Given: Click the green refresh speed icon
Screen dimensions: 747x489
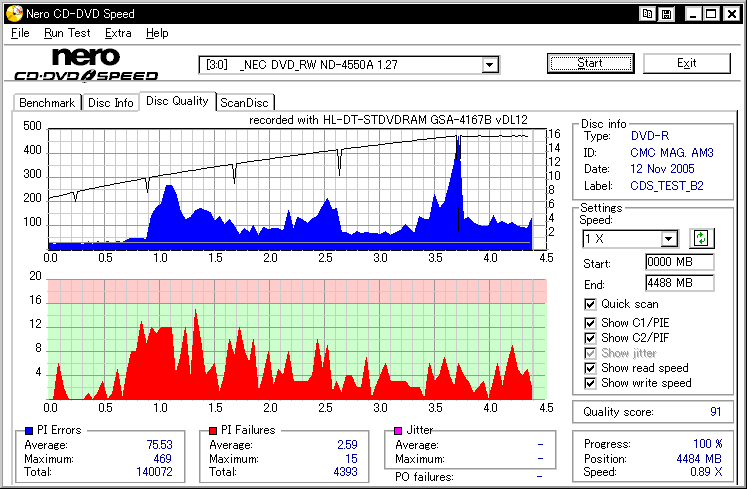Looking at the screenshot, I should click(x=701, y=238).
